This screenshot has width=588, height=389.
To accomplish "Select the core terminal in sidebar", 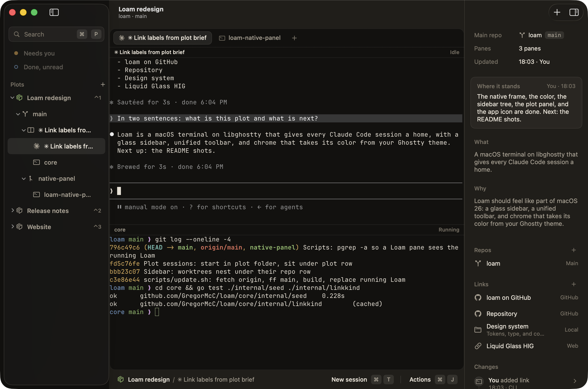I will (x=56, y=162).
